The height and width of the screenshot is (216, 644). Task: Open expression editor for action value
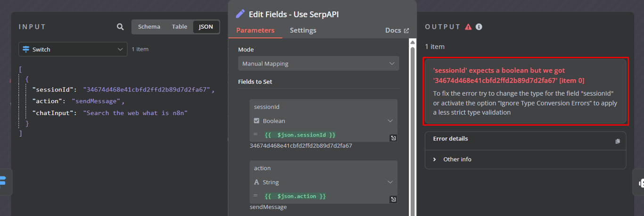pos(393,199)
